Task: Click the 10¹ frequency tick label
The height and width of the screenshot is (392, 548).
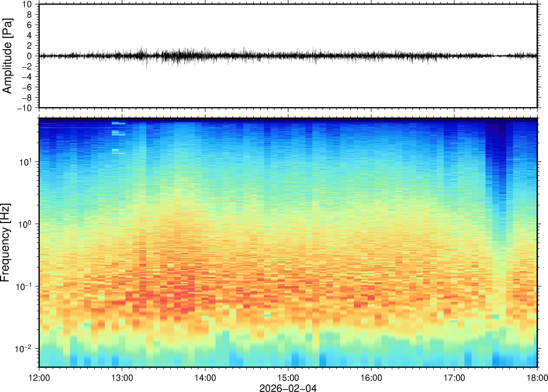Action: (25, 162)
